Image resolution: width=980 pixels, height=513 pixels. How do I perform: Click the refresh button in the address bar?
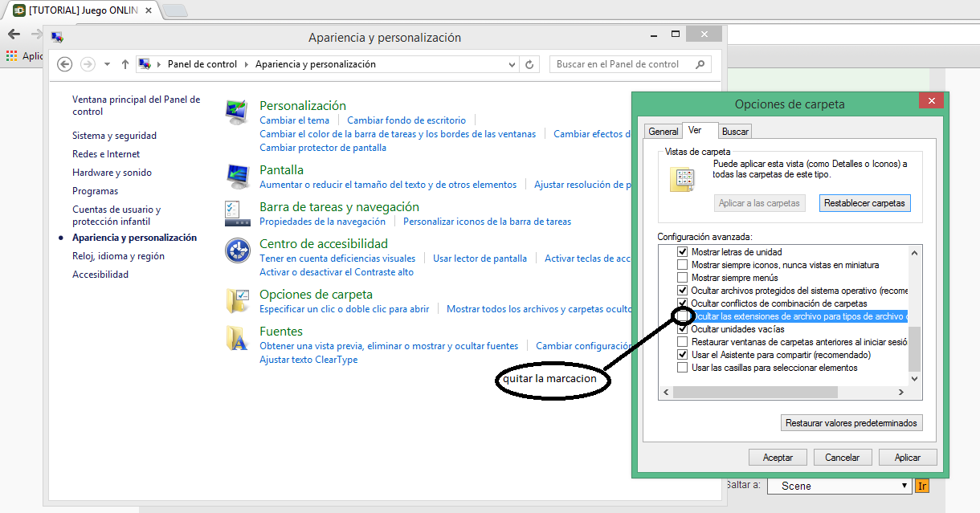pos(529,64)
